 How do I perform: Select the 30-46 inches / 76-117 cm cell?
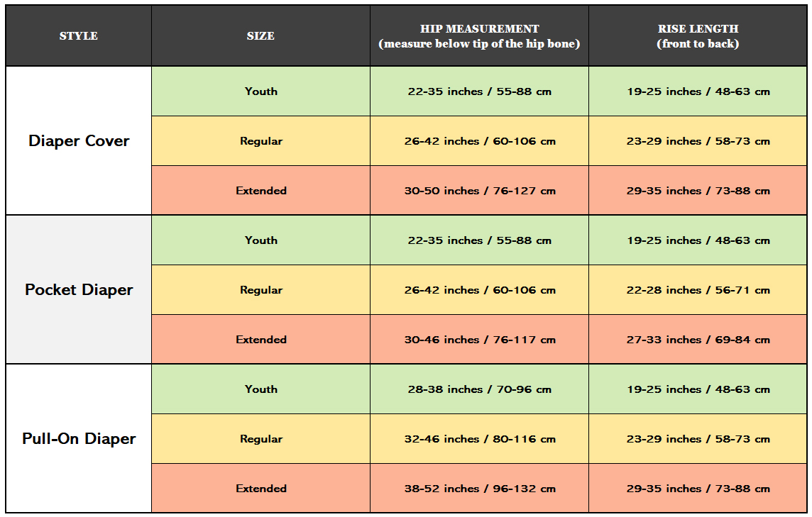pyautogui.click(x=479, y=340)
